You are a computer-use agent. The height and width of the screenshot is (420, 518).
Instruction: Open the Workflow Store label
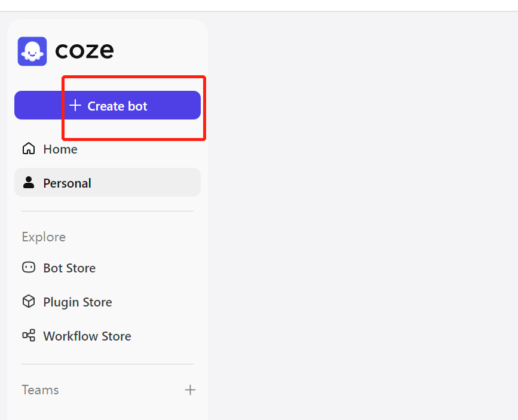pos(87,336)
